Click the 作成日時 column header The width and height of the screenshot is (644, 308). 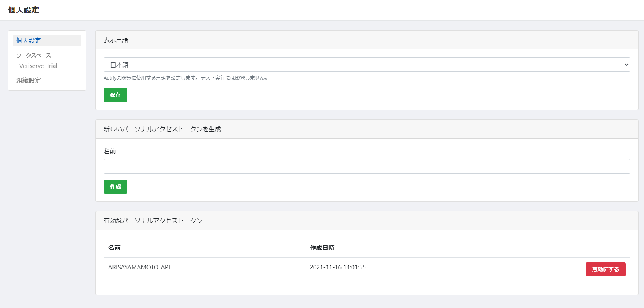tap(322, 248)
